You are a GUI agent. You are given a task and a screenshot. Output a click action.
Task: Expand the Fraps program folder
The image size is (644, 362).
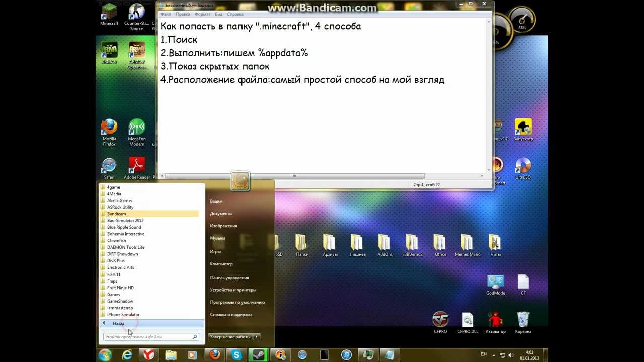coord(149,281)
